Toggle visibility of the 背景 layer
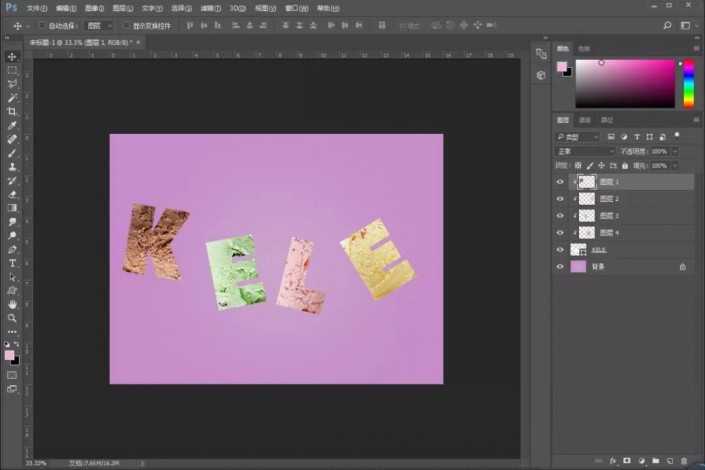 tap(560, 267)
